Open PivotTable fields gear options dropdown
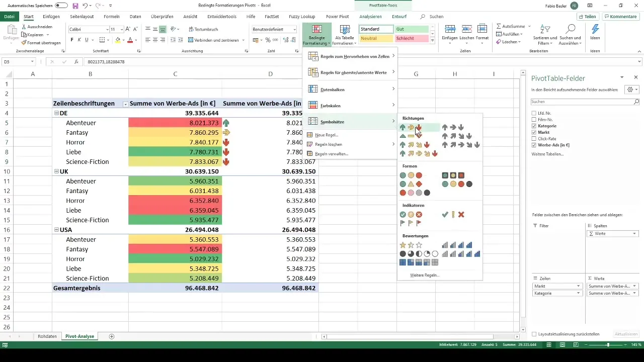The image size is (644, 362). point(631,89)
